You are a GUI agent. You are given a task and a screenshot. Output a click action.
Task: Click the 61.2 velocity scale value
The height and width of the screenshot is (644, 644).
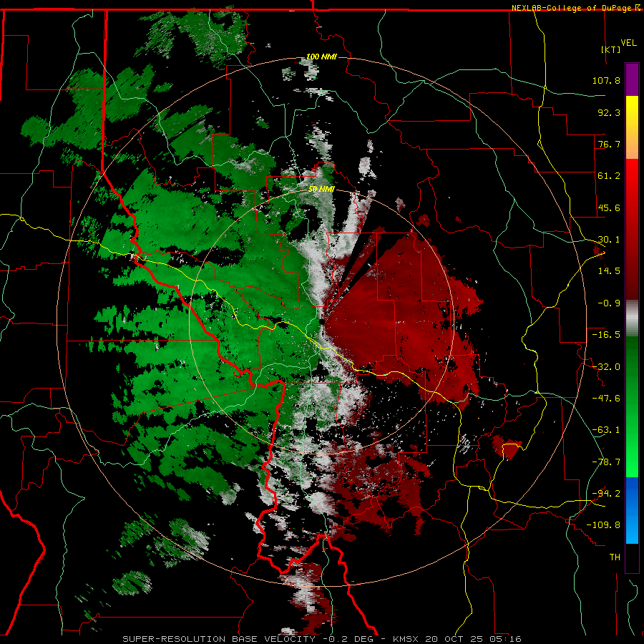click(x=609, y=176)
